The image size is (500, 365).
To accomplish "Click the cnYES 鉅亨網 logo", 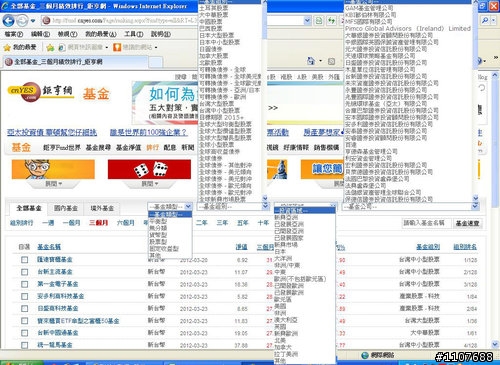I will 40,92.
